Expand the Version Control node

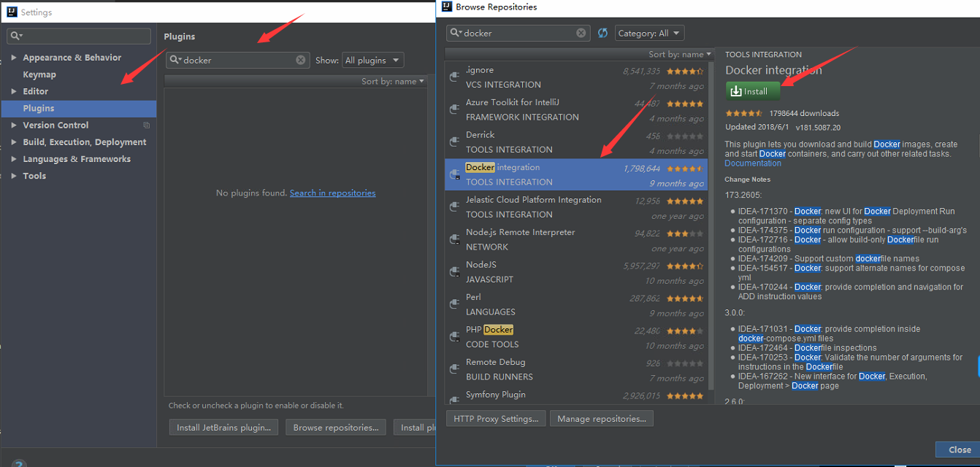click(x=14, y=126)
